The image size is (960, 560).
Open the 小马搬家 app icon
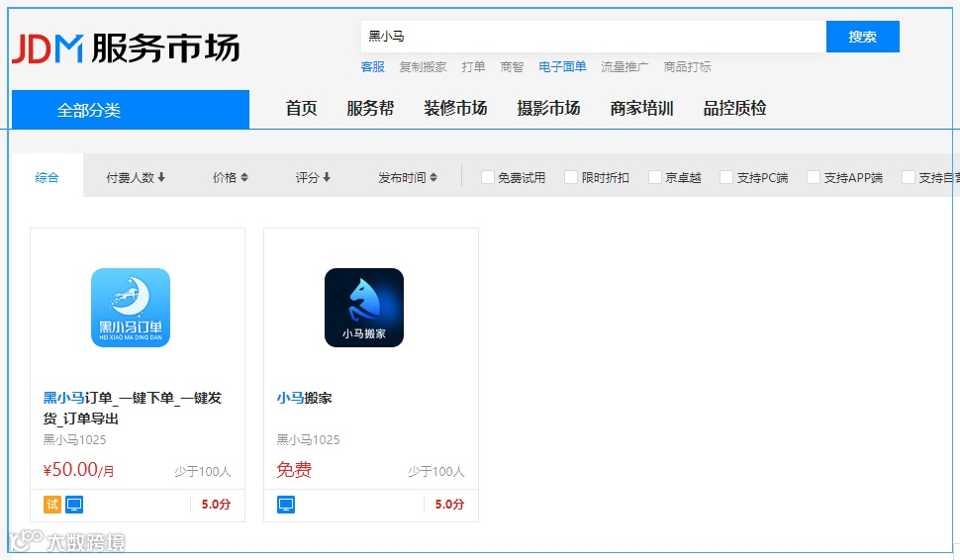[364, 308]
